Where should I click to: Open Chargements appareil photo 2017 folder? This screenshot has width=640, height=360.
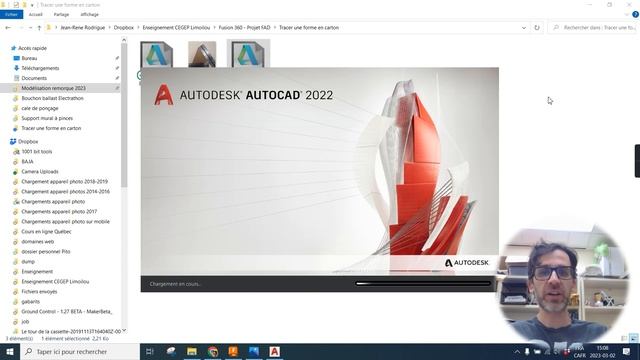click(59, 211)
